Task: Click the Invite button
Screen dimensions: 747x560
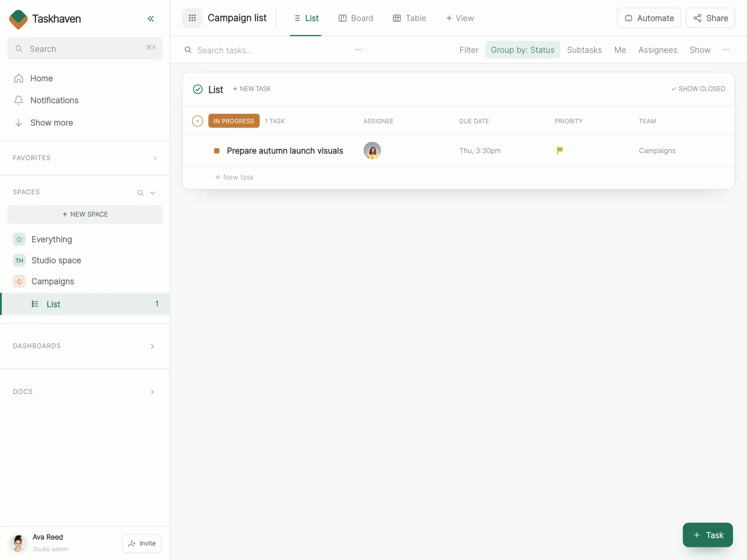Action: 142,544
